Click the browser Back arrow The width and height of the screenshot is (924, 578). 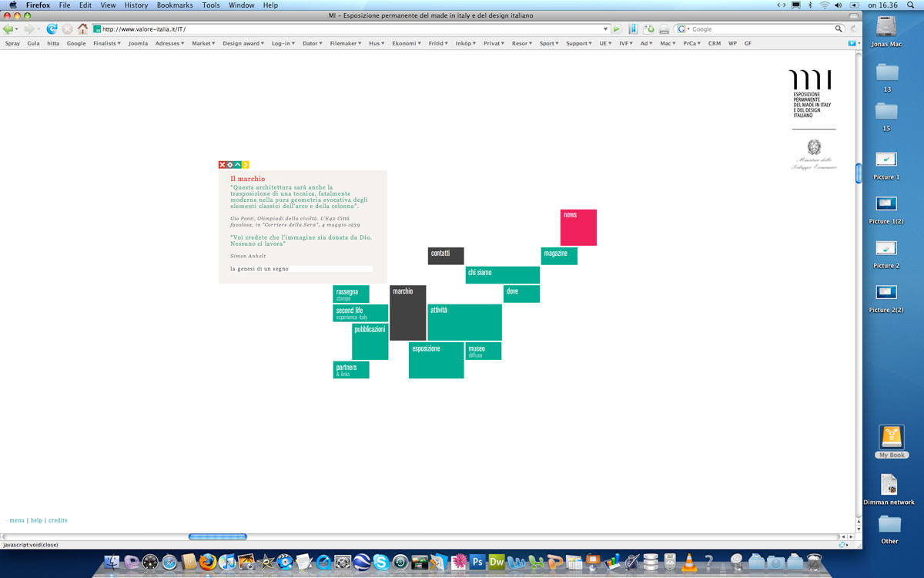[x=8, y=29]
